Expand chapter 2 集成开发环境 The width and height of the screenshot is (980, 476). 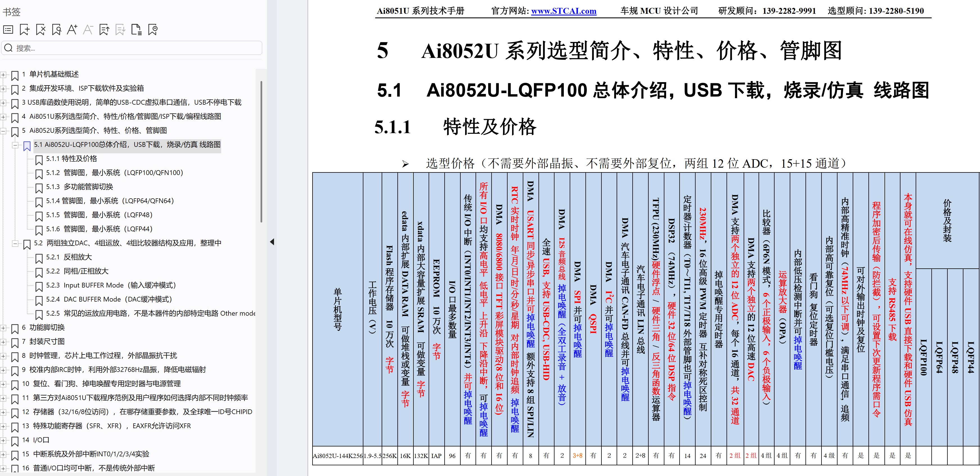(x=3, y=89)
